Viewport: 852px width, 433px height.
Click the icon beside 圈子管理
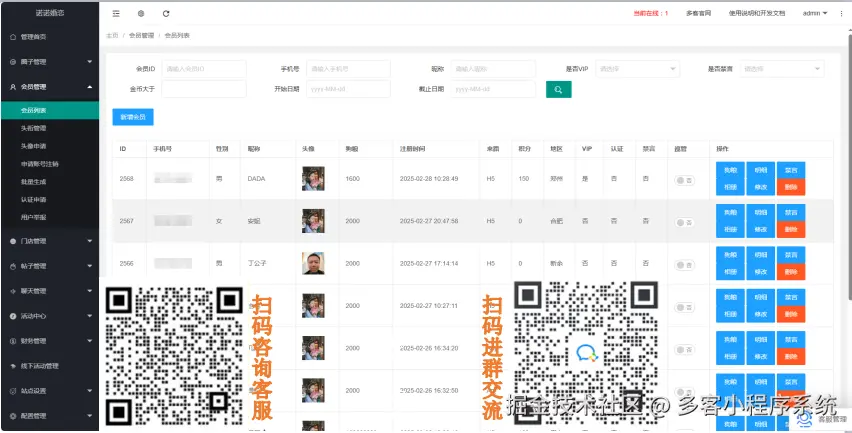tap(13, 62)
